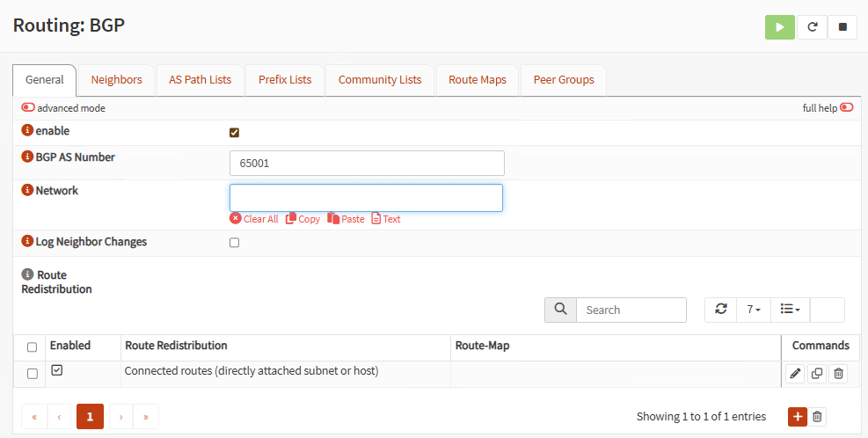This screenshot has height=438, width=868.
Task: Edit the Connected routes redistribution entry
Action: point(795,374)
